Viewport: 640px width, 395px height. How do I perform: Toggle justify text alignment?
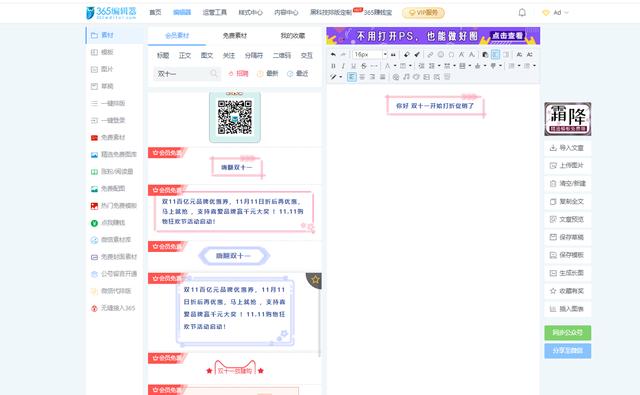tap(382, 77)
